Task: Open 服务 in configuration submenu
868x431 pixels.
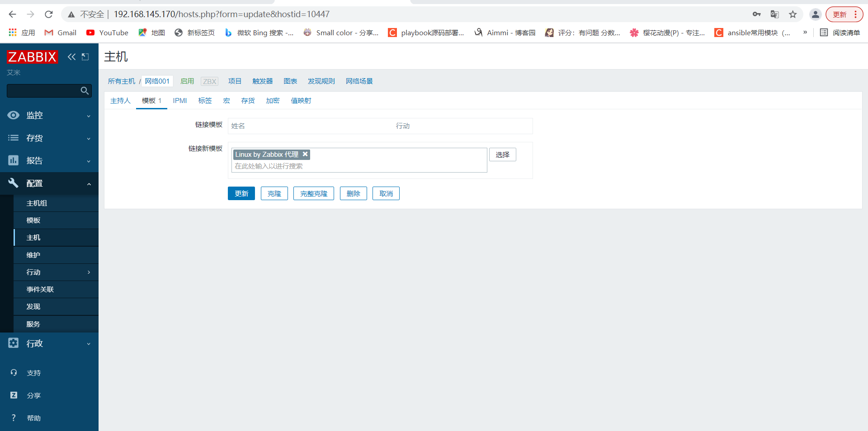Action: click(33, 324)
